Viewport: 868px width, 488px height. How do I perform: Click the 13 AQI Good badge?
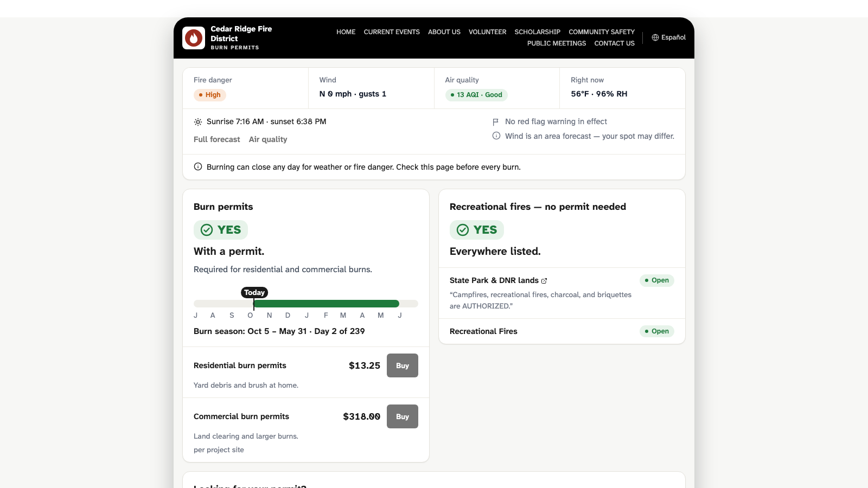click(476, 95)
